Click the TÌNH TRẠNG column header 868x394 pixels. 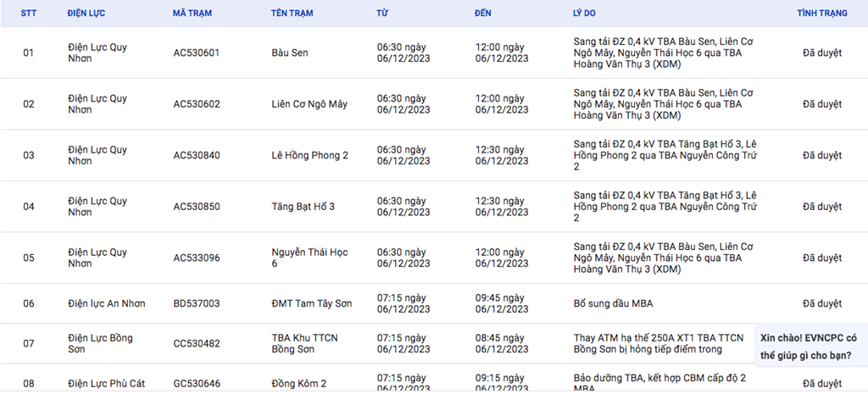[x=822, y=14]
